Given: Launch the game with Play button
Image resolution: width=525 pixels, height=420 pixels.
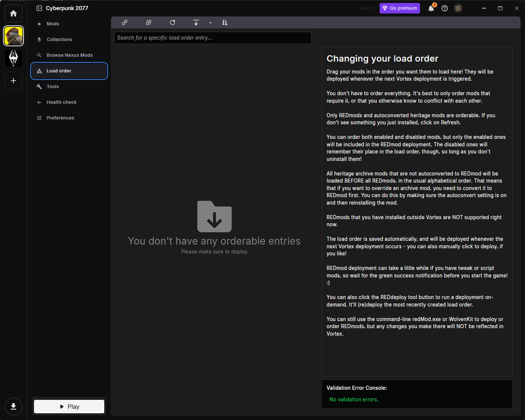Looking at the screenshot, I should click(x=69, y=407).
